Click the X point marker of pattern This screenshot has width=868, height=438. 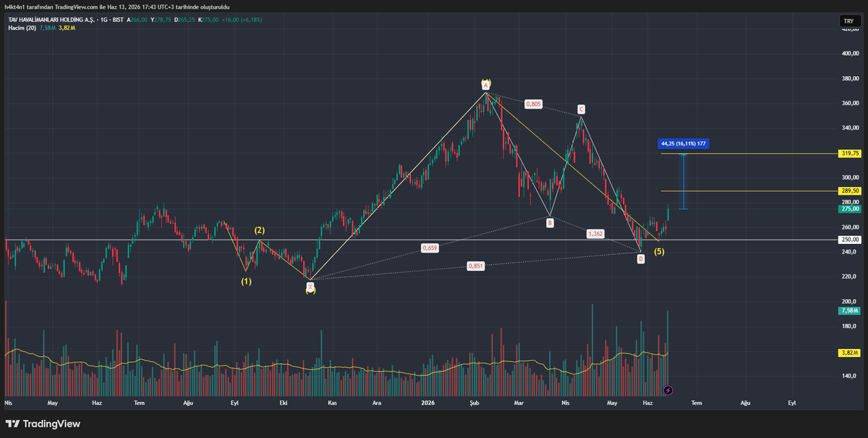tap(310, 287)
